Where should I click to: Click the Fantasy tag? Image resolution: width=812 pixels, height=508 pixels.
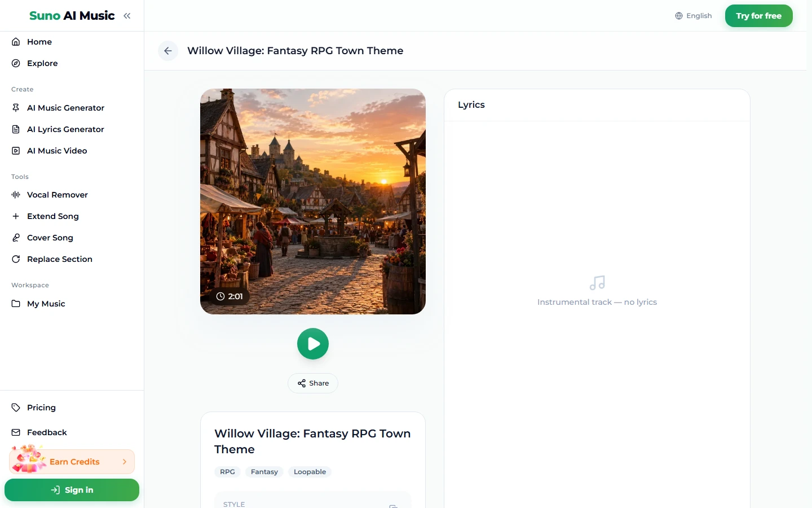point(264,472)
